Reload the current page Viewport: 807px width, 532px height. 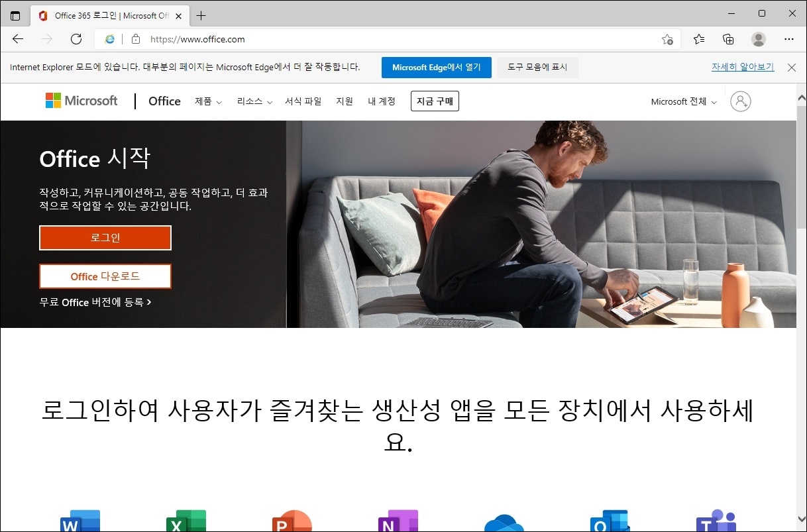coord(76,39)
